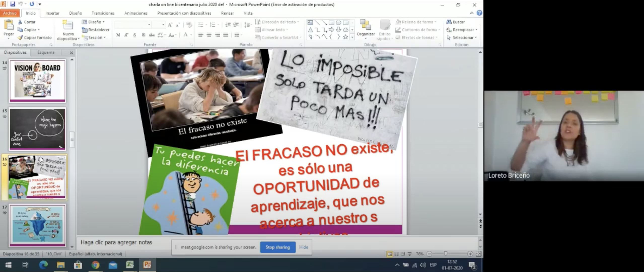This screenshot has width=644, height=272.
Task: Toggle text shadow formatting
Action: 143,35
